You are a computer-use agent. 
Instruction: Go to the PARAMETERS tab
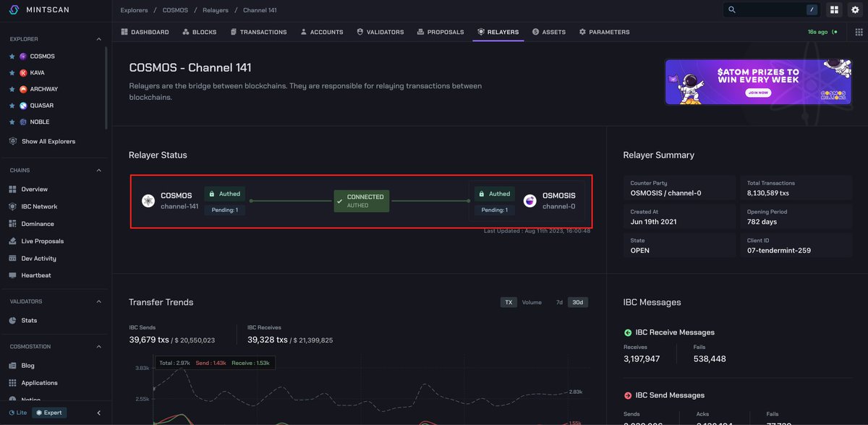pyautogui.click(x=605, y=32)
